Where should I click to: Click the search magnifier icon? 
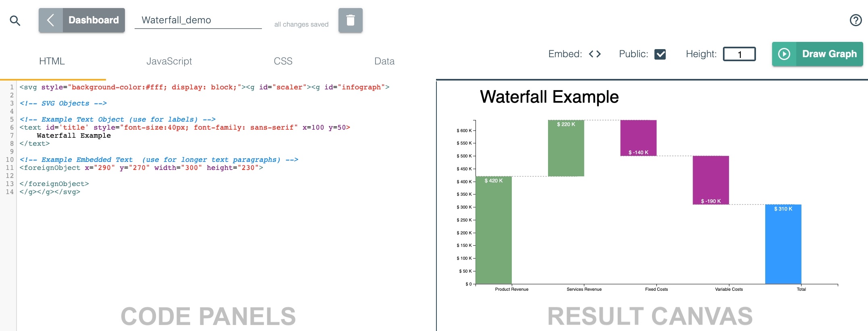[x=15, y=21]
